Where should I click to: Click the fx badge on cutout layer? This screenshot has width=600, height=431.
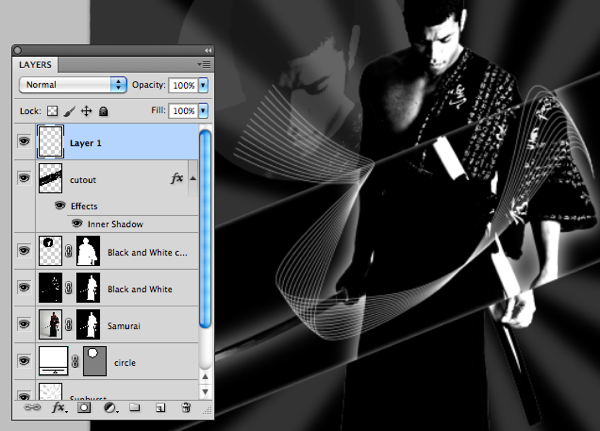pos(177,178)
